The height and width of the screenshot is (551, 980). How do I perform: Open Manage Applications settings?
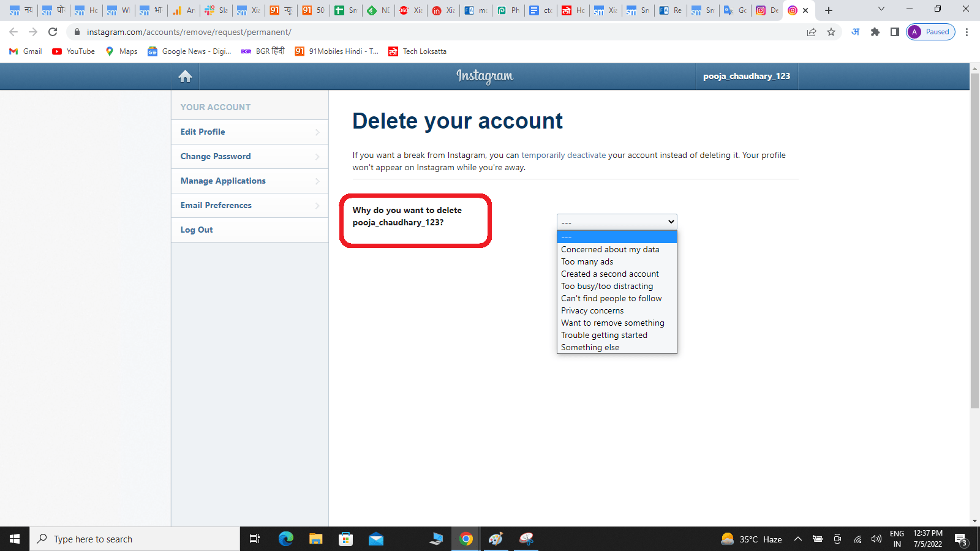(x=250, y=181)
